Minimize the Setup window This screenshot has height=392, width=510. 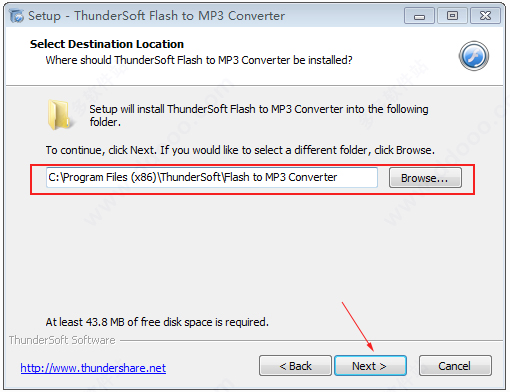[x=419, y=16]
